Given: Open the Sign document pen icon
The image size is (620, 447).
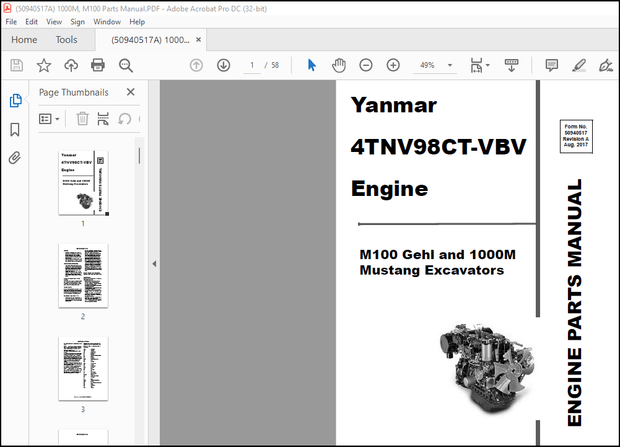Looking at the screenshot, I should (606, 65).
